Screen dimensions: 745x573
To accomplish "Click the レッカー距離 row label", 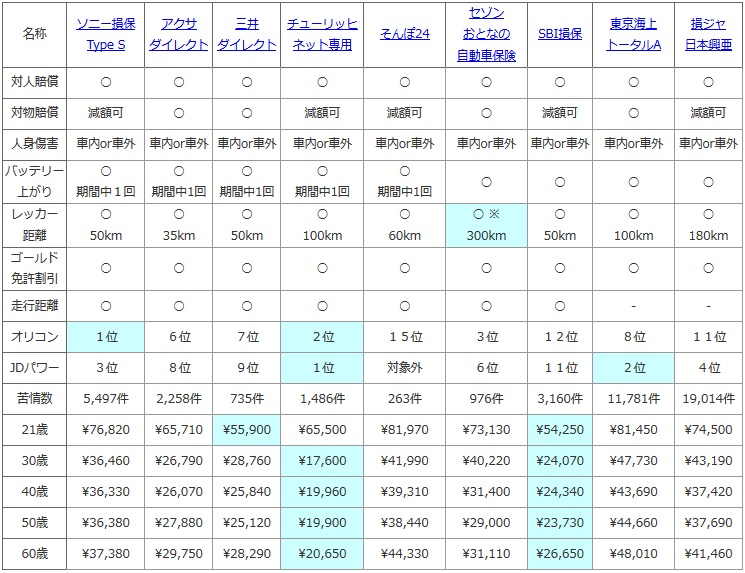I will 34,225.
